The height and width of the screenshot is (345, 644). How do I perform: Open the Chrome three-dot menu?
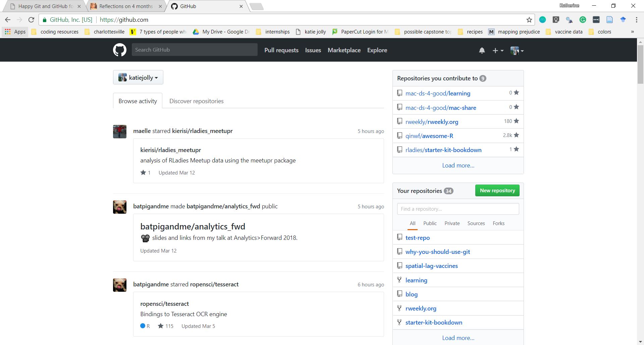pyautogui.click(x=636, y=20)
